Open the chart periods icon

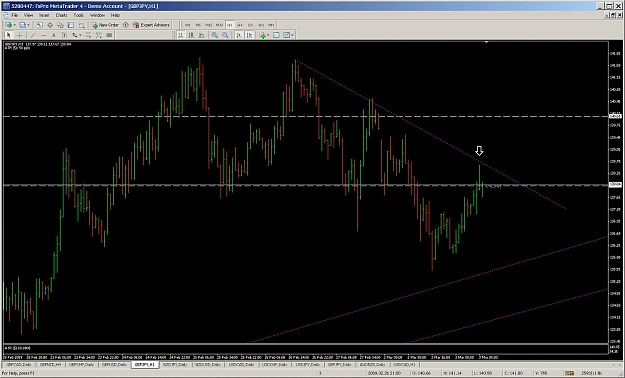[x=276, y=35]
